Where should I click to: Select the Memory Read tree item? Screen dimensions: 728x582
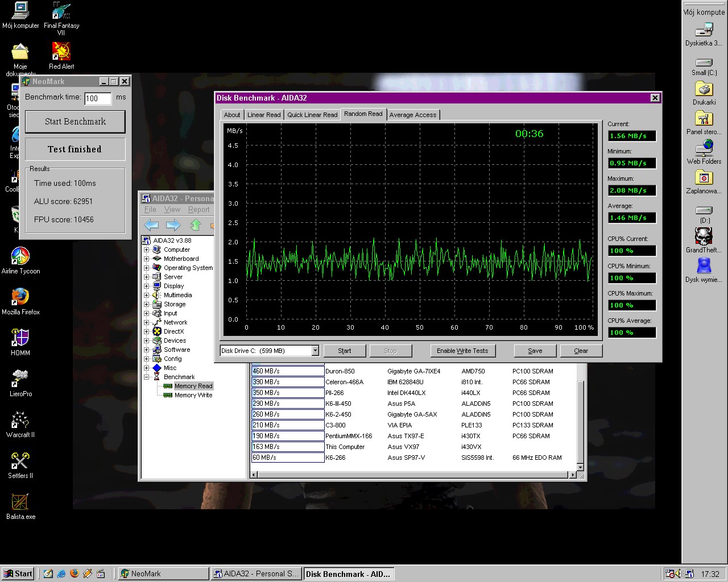(x=193, y=386)
